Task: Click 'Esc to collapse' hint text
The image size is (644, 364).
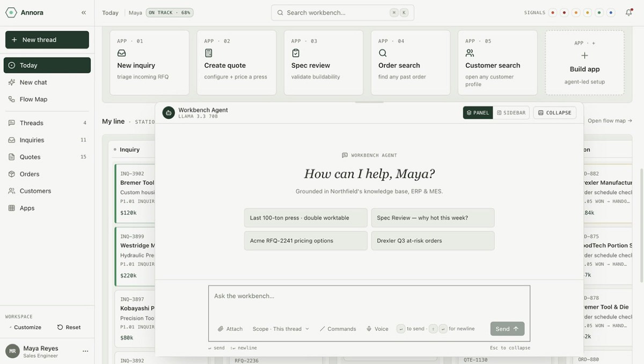Action: click(510, 348)
